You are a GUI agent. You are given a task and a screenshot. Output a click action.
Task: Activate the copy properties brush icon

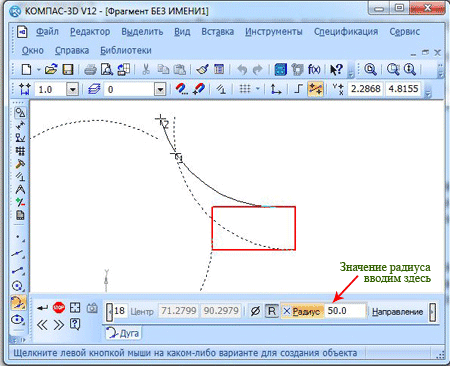202,70
